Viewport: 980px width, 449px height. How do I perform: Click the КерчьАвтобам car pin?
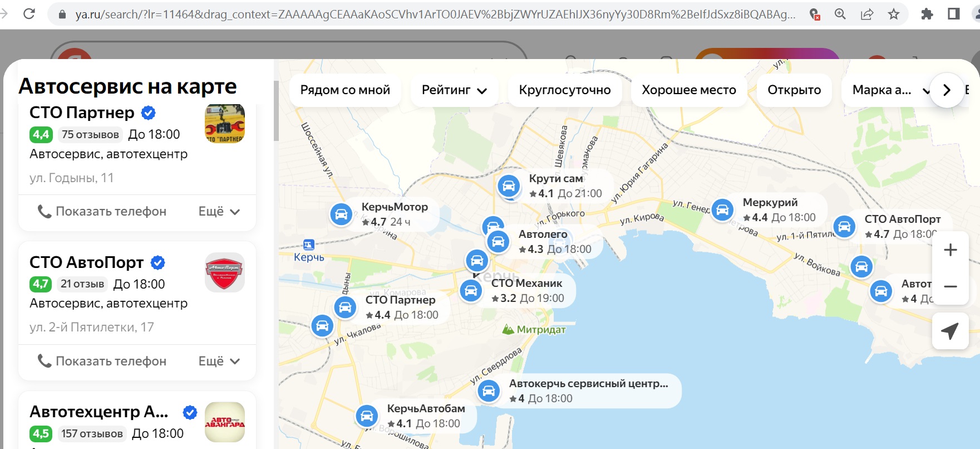click(x=367, y=416)
